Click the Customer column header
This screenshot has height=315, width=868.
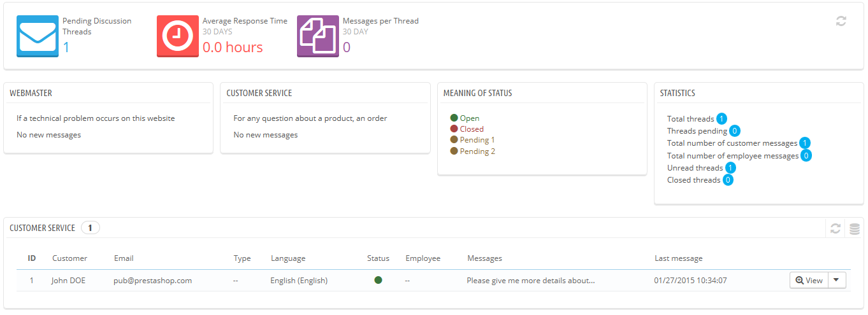69,258
